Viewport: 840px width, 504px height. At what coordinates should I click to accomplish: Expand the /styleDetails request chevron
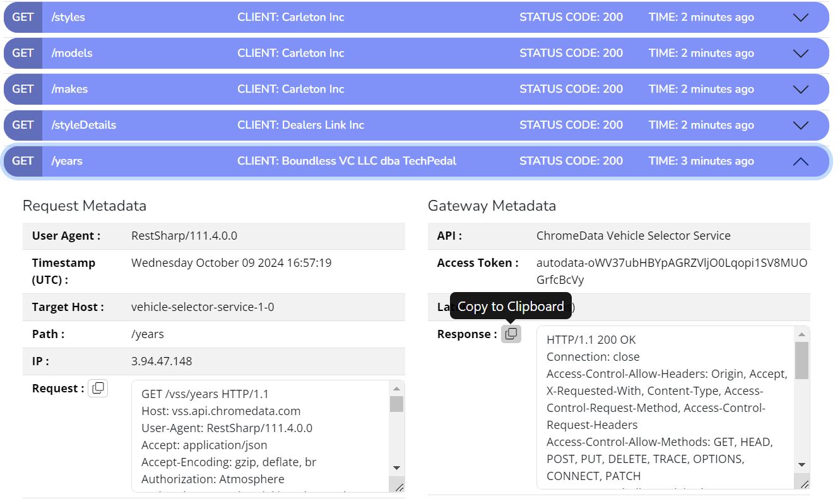[x=800, y=126]
